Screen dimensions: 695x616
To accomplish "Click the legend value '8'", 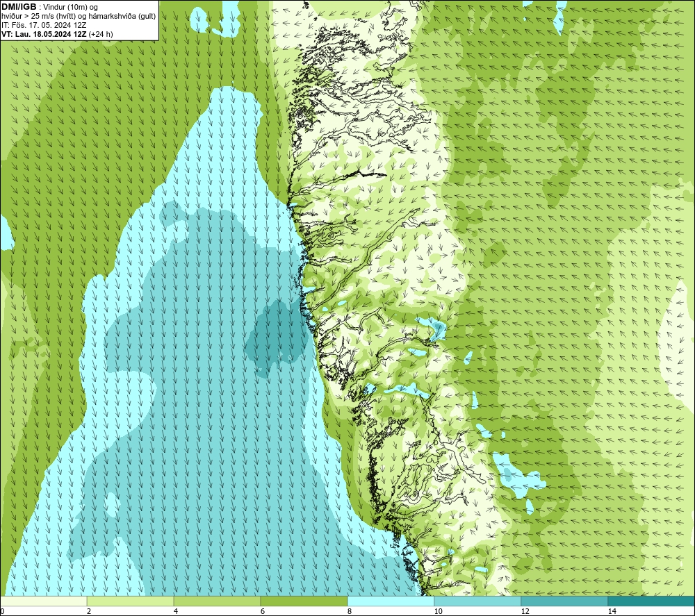I will point(350,611).
